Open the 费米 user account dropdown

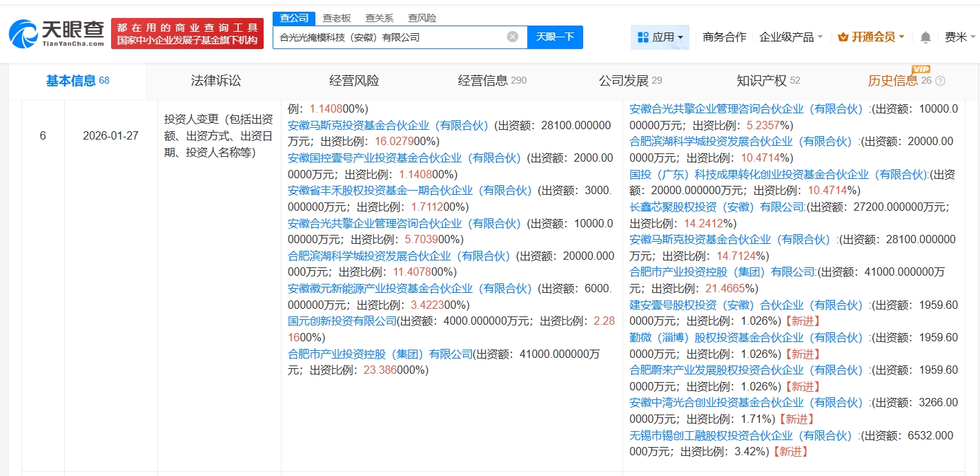pyautogui.click(x=959, y=37)
